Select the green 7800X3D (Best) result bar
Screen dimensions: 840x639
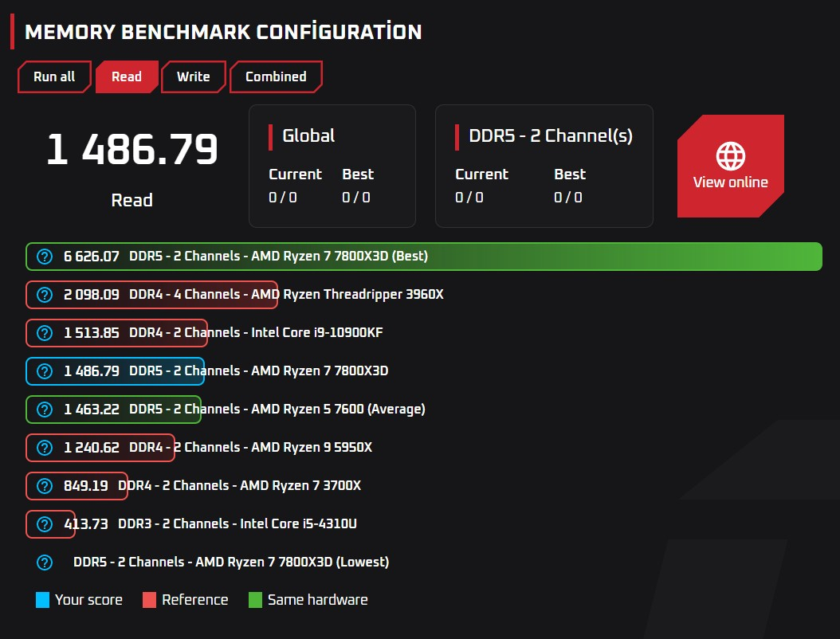(x=424, y=257)
